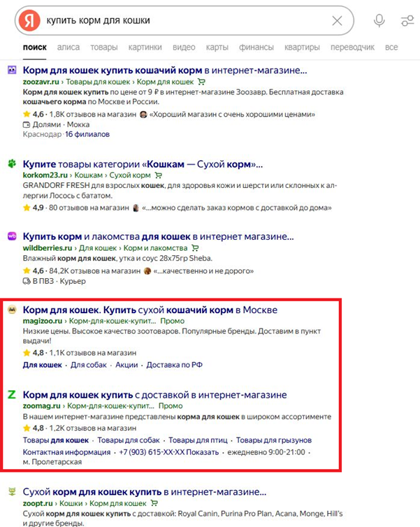Open wildberries.ru domain link
The image size is (420, 527).
48,248
